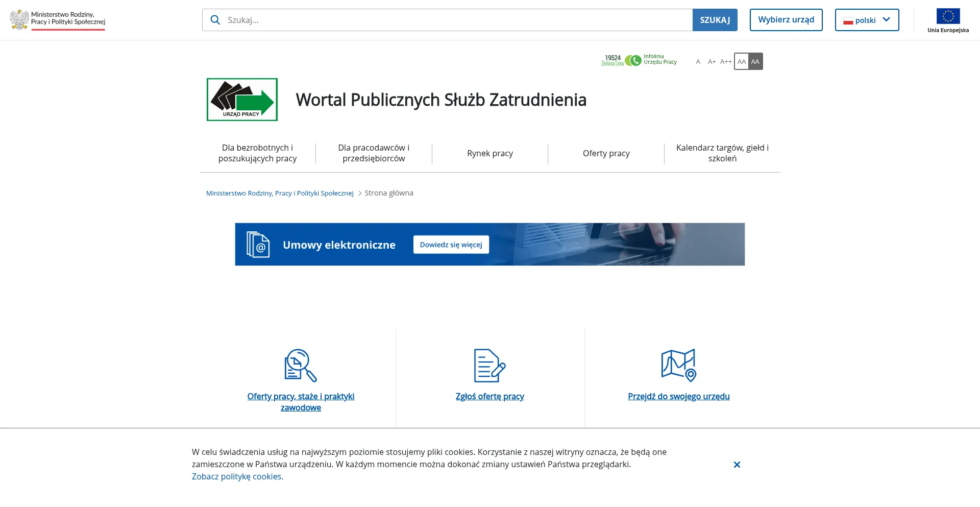Open Oferty pracy, staże i praktyki zawodowe link
980x507 pixels.
coord(301,402)
